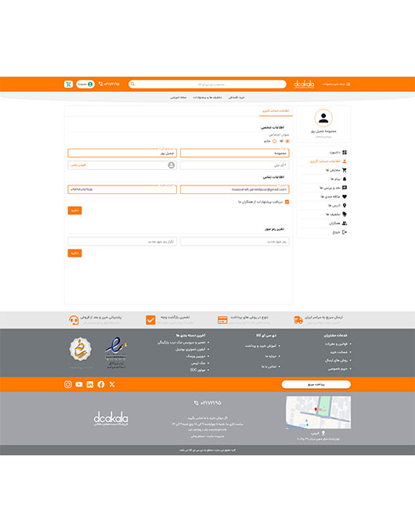The height and width of the screenshot is (532, 415).
Task: Click the headset support icon in features strip
Action: 74,320
